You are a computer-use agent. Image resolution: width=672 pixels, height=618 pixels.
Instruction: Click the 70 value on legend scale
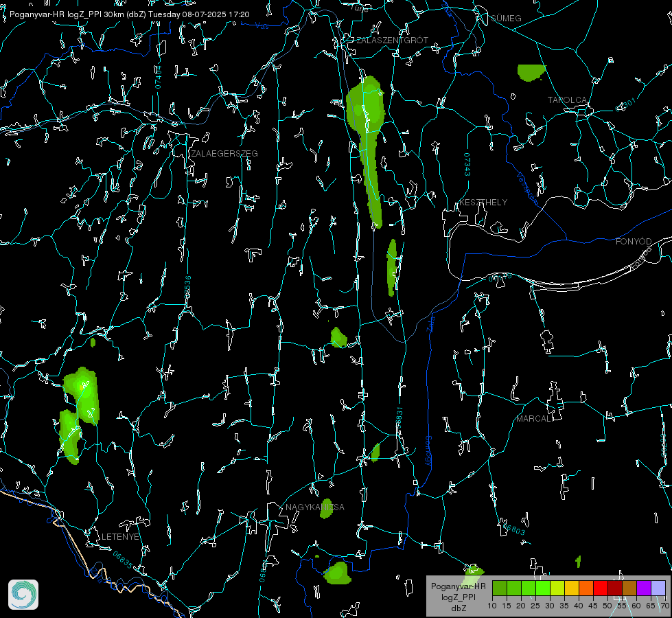point(664,606)
